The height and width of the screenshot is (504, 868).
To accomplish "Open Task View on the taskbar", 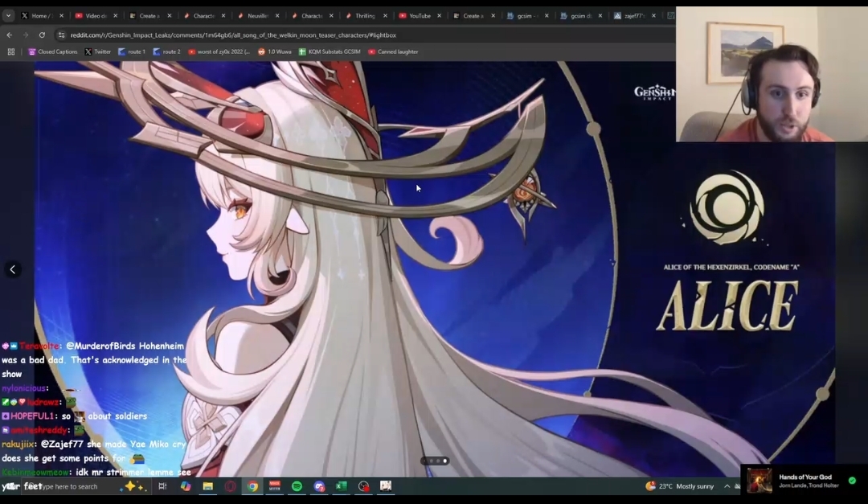I will (x=162, y=486).
